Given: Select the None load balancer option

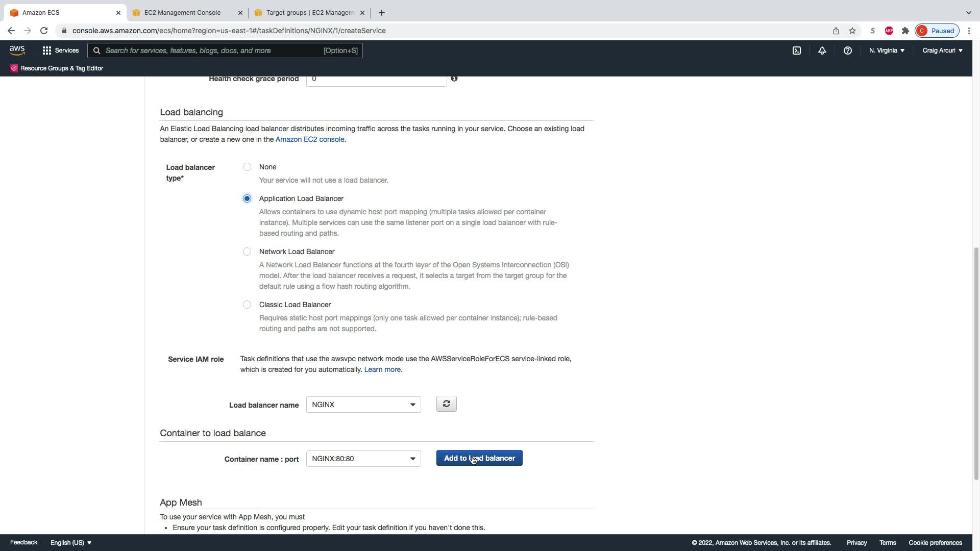Looking at the screenshot, I should pos(247,167).
